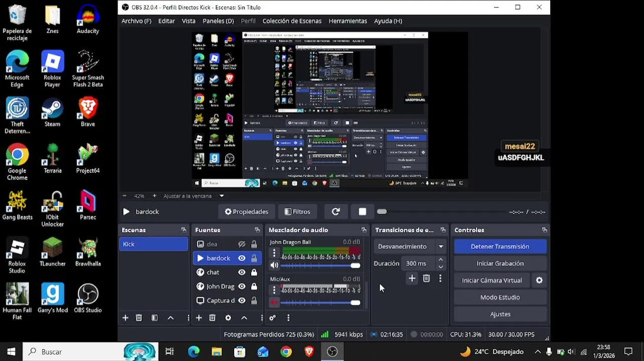Open the Paneles (D) menu
This screenshot has height=361, width=644.
pyautogui.click(x=218, y=21)
